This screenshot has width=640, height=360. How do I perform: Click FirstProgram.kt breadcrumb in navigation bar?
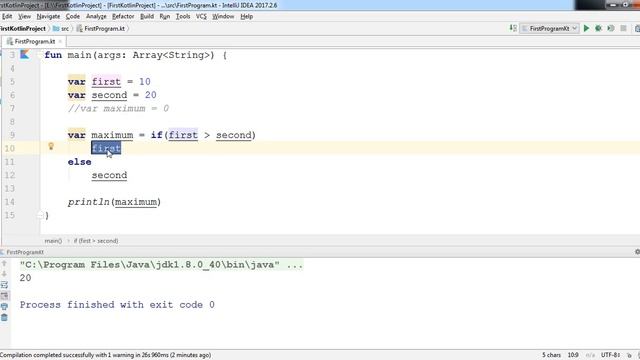[x=100, y=29]
